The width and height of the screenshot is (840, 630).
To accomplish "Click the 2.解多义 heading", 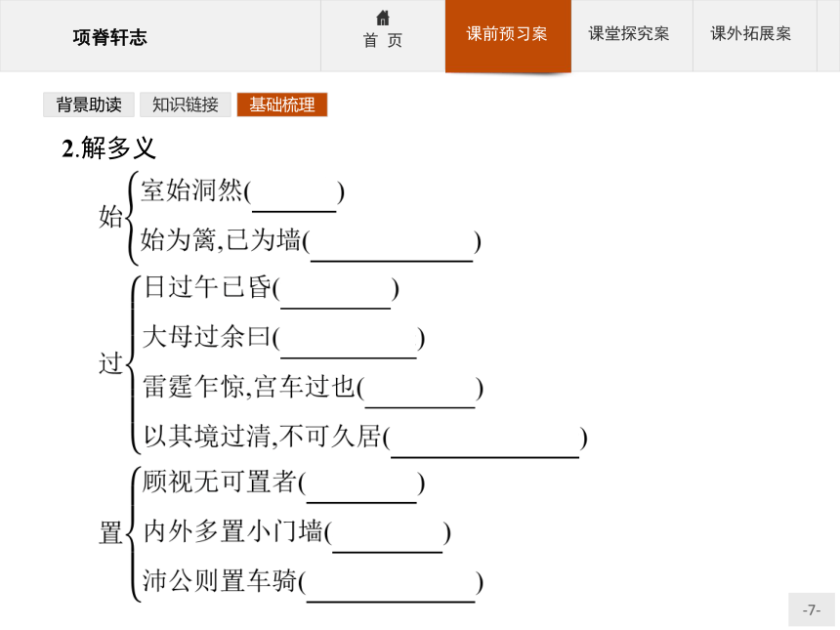I will pos(108,148).
